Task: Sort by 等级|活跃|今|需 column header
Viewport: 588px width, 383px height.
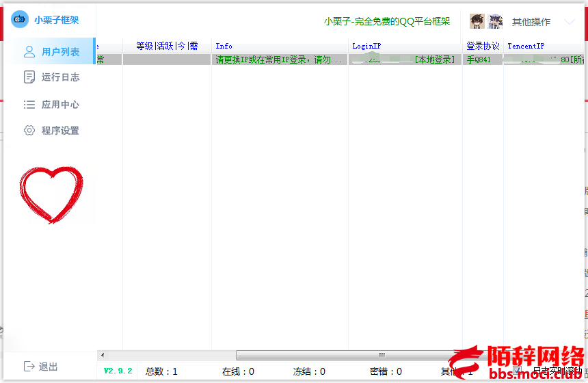Action: (x=167, y=46)
